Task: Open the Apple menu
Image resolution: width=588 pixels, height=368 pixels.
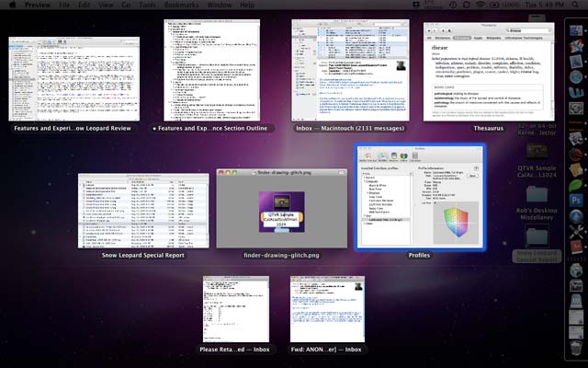Action: 12,5
